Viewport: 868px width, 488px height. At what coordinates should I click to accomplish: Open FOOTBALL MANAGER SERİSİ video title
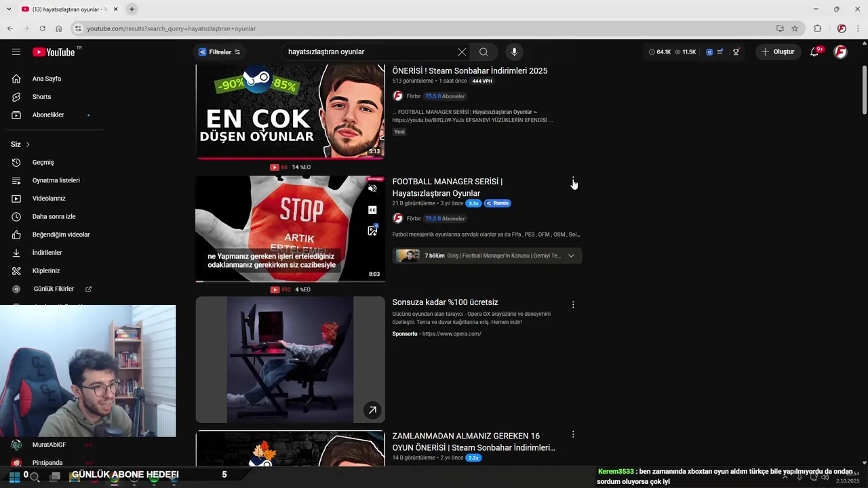[x=447, y=187]
